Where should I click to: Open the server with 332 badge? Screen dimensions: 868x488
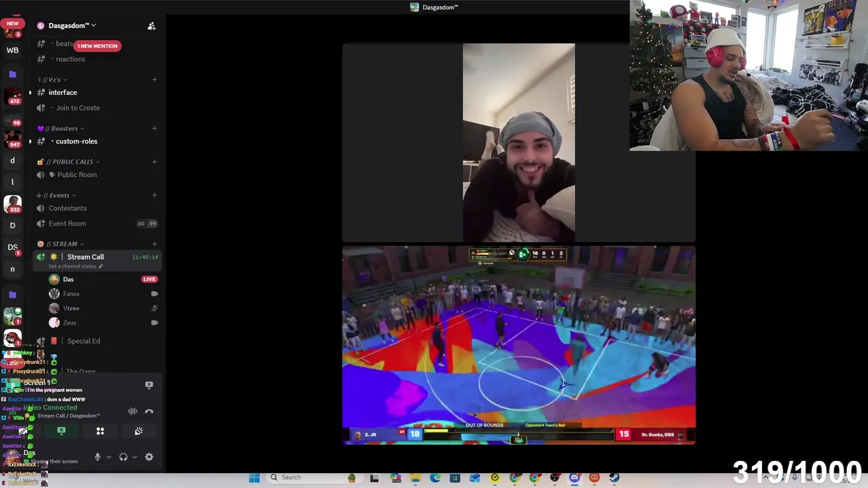tap(12, 203)
